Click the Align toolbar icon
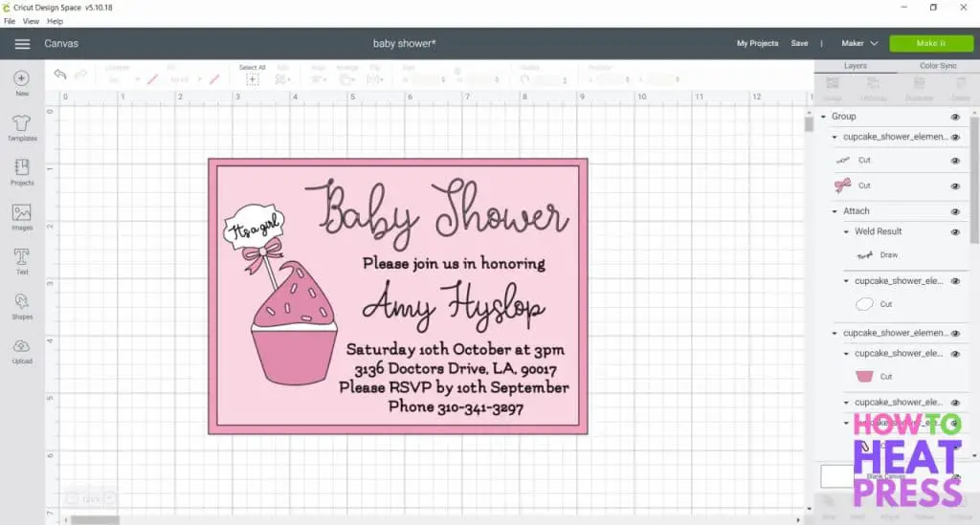 (319, 79)
